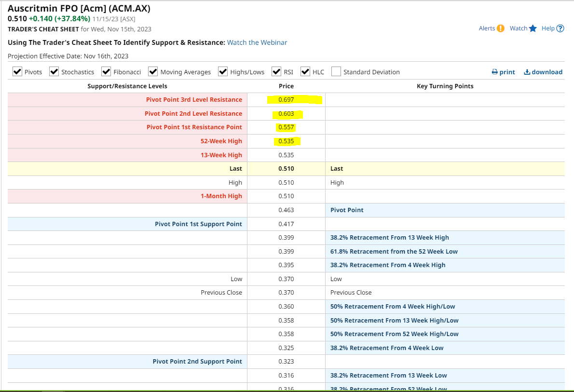The image size is (574, 392).
Task: Click 38.2% Retracement From 4 Week High
Action: [x=388, y=265]
